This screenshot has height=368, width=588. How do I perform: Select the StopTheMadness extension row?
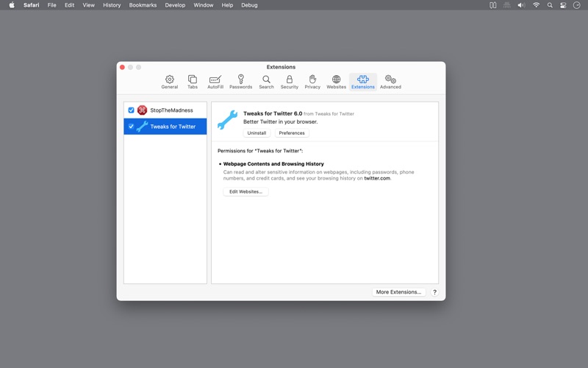click(x=165, y=110)
